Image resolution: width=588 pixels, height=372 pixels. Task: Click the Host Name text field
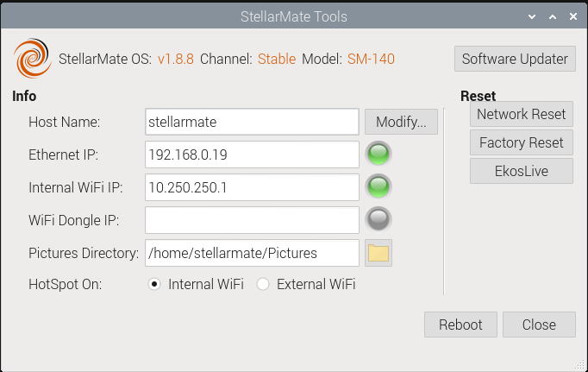[252, 122]
